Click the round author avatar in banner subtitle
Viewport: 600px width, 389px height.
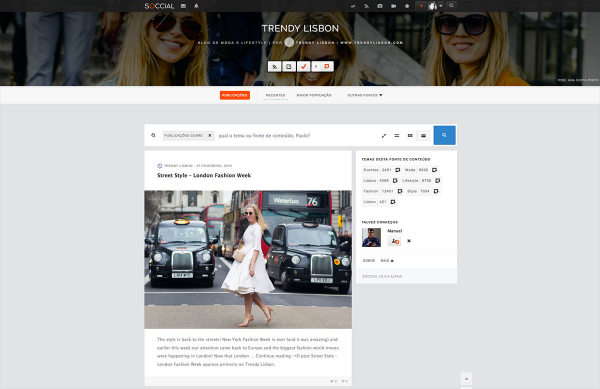click(x=289, y=42)
